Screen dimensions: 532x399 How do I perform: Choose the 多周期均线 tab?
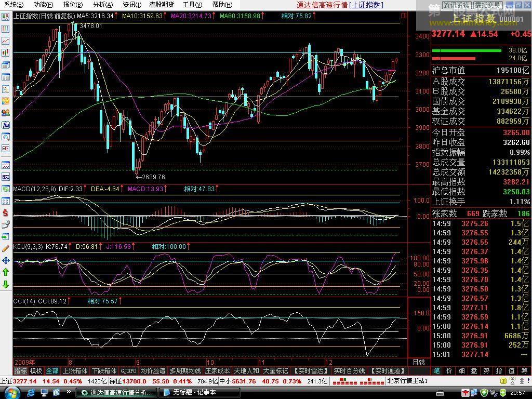point(185,371)
